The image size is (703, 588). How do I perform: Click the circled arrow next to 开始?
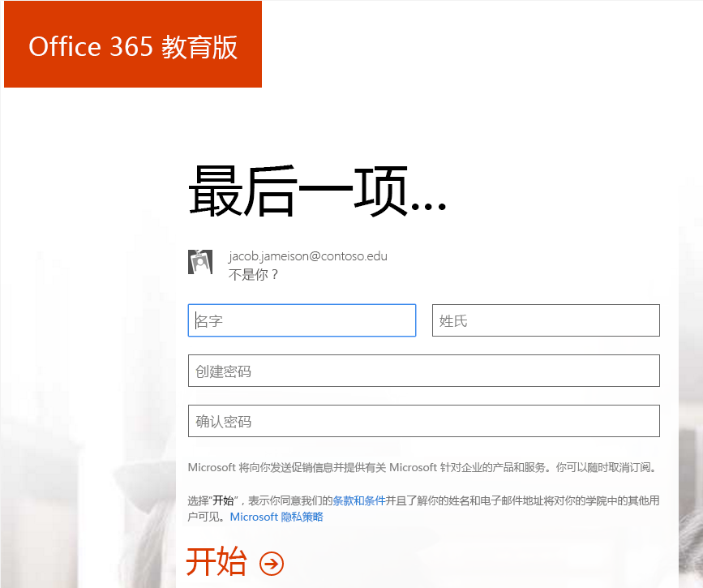pos(272,563)
